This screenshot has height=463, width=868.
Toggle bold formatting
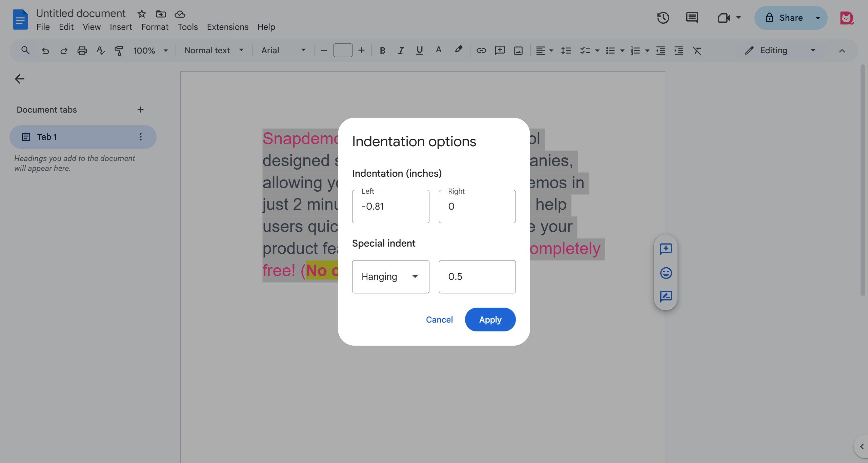382,51
